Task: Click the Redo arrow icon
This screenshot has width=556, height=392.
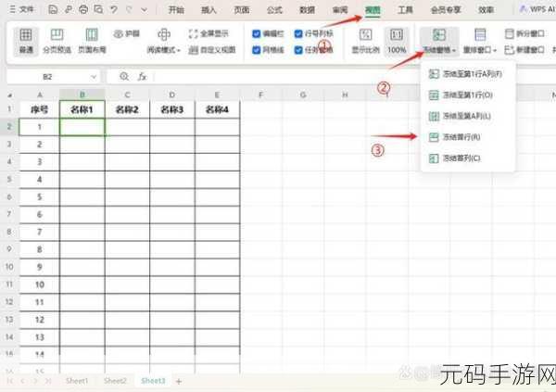Action: 129,9
